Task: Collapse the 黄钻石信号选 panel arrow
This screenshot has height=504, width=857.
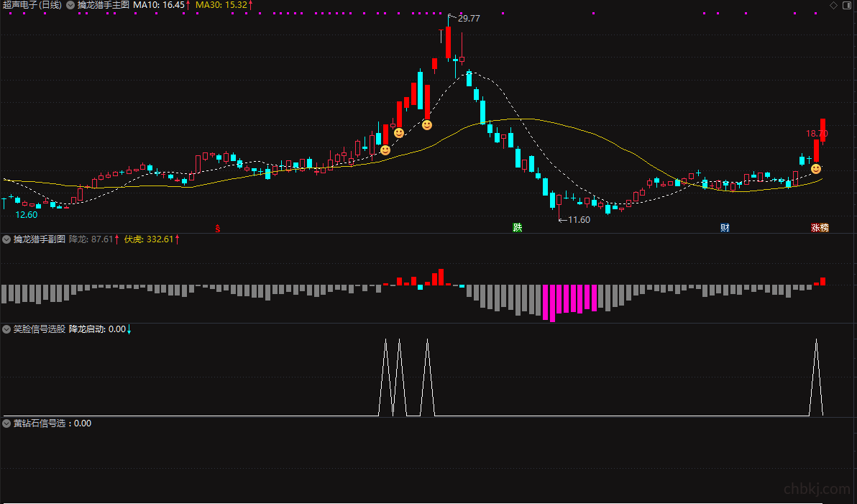Action: tap(6, 423)
